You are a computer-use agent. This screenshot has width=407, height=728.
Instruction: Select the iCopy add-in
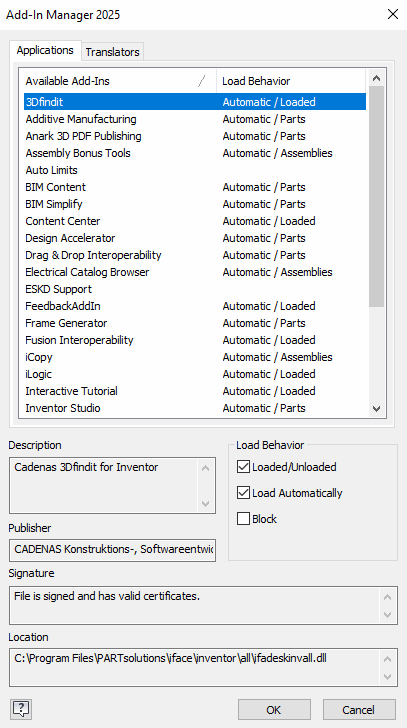(195, 357)
